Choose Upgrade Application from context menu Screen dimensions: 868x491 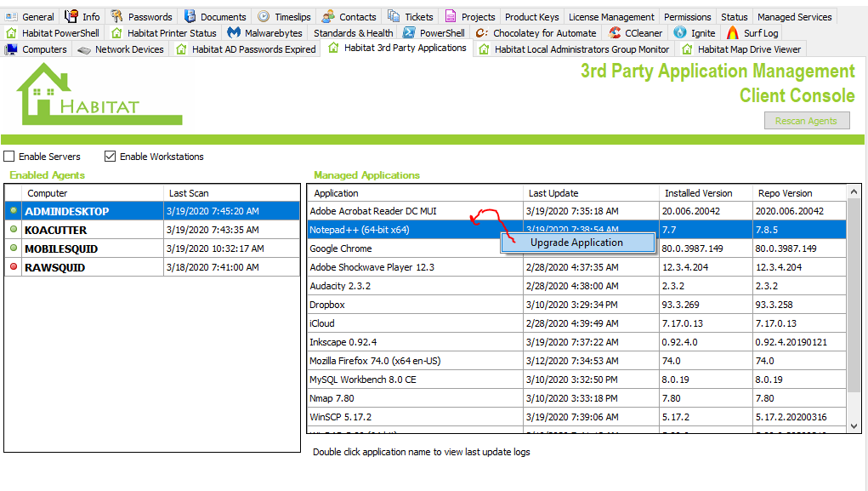(576, 243)
